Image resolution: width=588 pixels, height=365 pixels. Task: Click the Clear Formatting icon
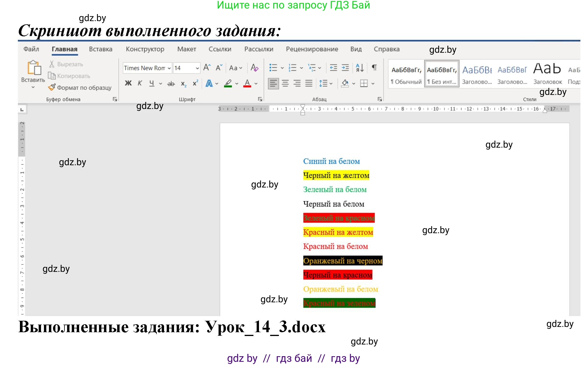(254, 68)
